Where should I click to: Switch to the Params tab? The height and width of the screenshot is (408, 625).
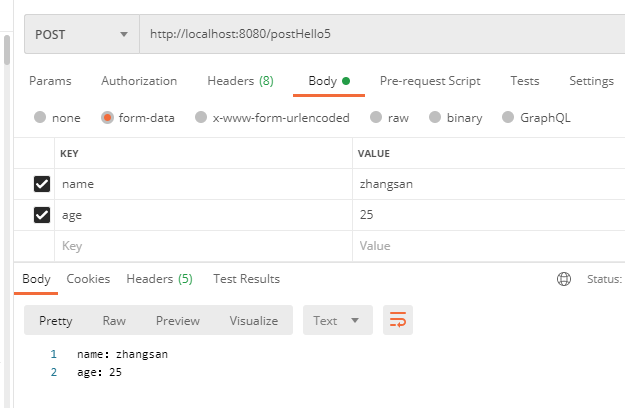(50, 81)
